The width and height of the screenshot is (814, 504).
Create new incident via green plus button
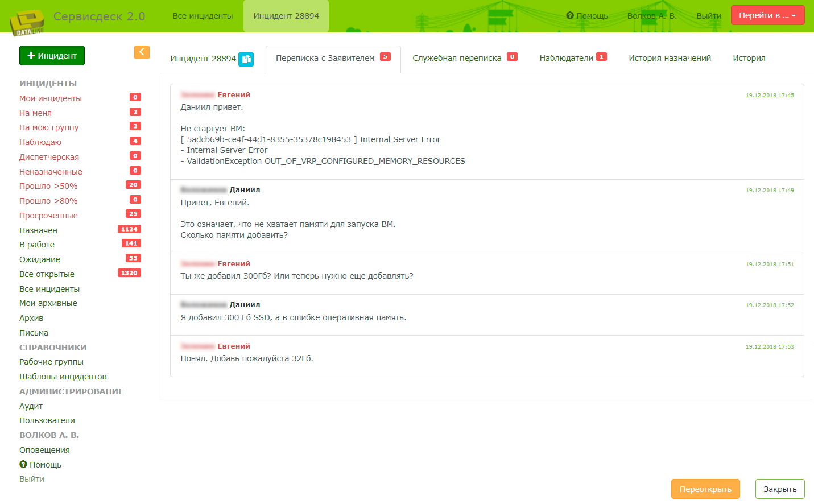[52, 56]
